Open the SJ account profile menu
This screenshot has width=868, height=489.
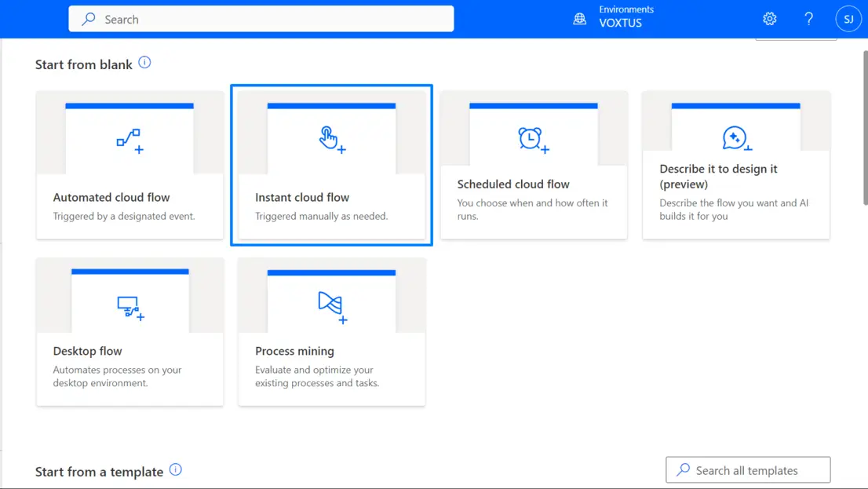tap(848, 19)
